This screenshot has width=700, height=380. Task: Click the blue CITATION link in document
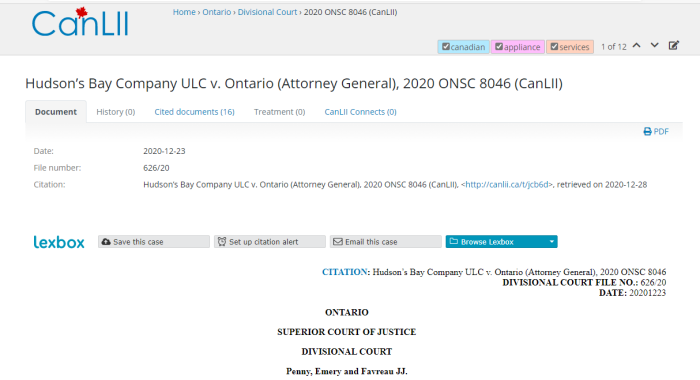coord(344,272)
